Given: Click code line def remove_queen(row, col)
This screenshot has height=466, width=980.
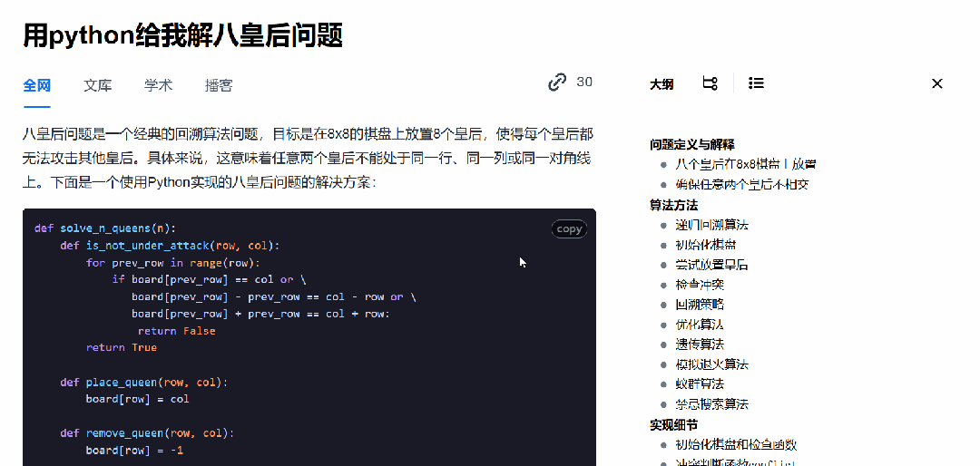Looking at the screenshot, I should pyautogui.click(x=147, y=432).
